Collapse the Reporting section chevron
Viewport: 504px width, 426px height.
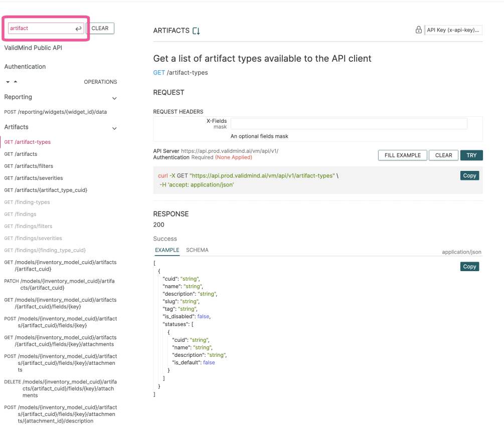coord(114,98)
